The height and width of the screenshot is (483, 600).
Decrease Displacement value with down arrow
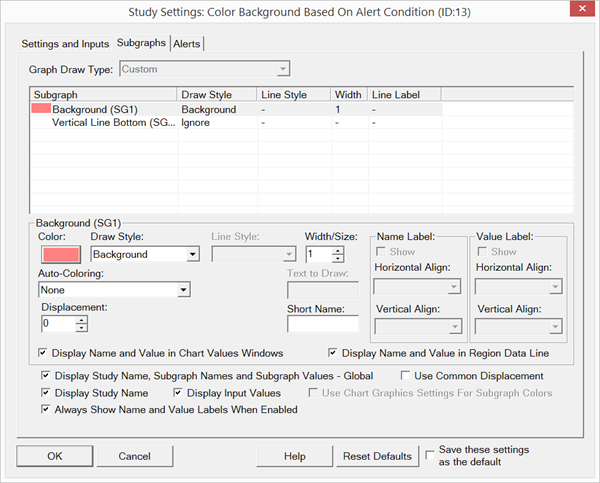point(81,328)
